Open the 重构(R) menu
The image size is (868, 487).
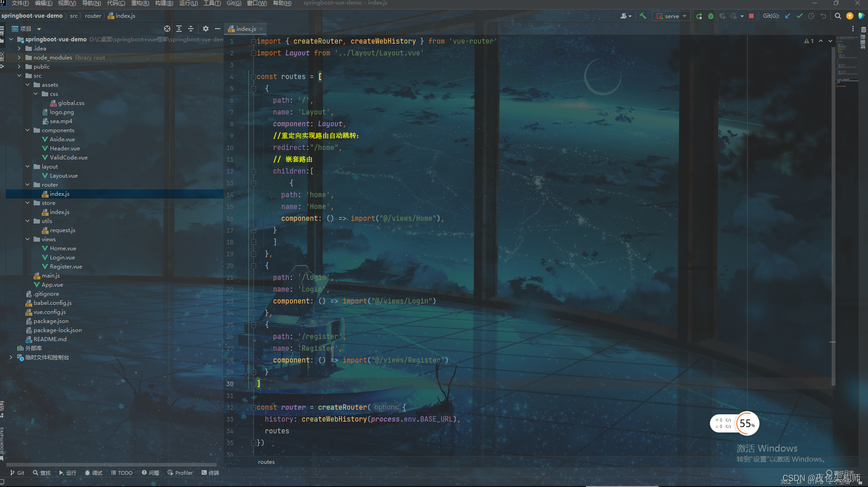[140, 3]
